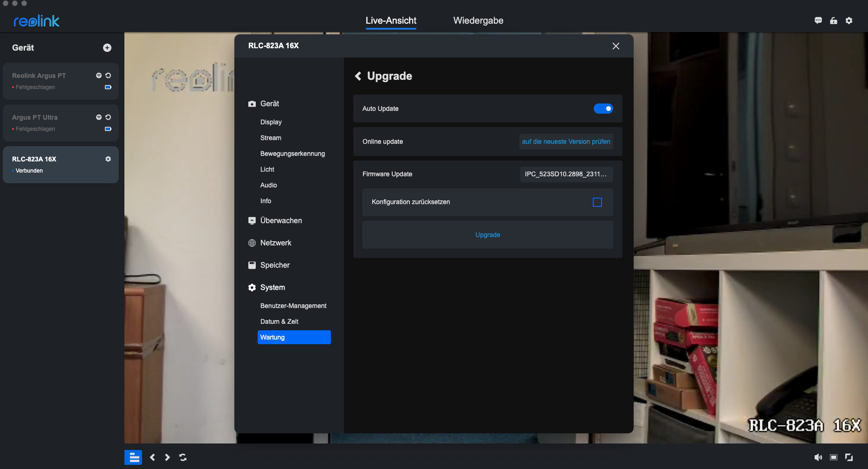Click the battery icon on Reolink Argus PT
Viewport: 868px width, 469px height.
click(x=108, y=87)
